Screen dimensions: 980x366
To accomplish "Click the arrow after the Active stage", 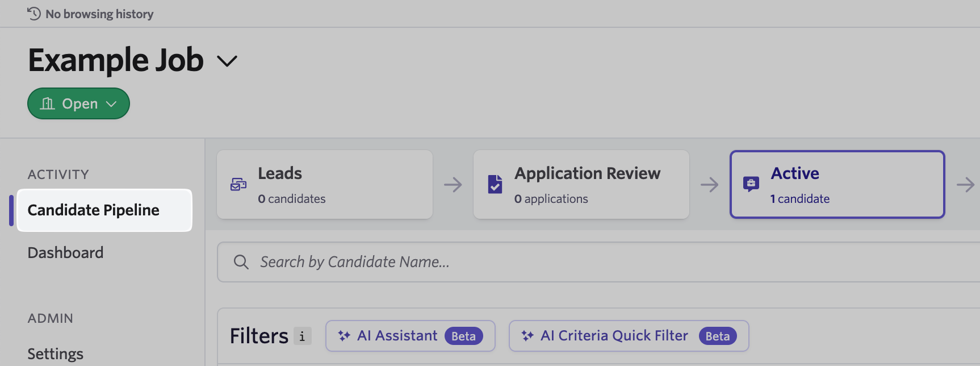I will [965, 184].
